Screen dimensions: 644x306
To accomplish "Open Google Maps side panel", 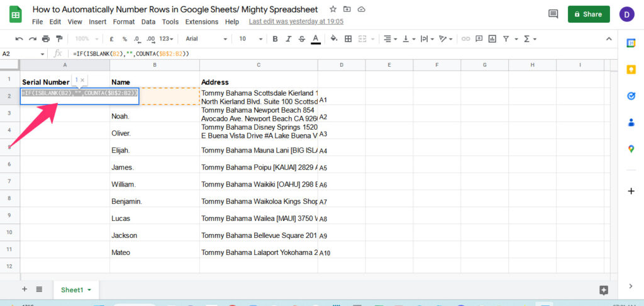I will [631, 149].
